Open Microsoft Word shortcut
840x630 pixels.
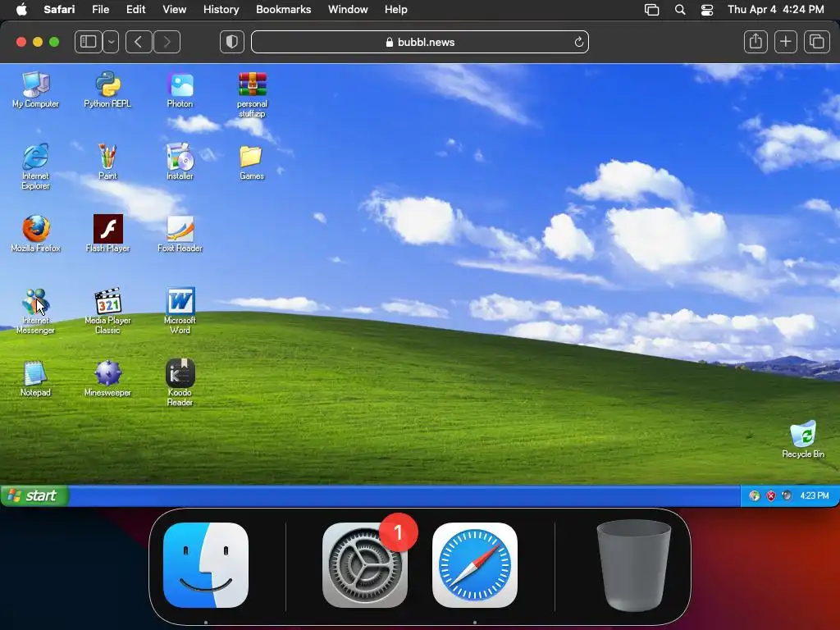180,311
